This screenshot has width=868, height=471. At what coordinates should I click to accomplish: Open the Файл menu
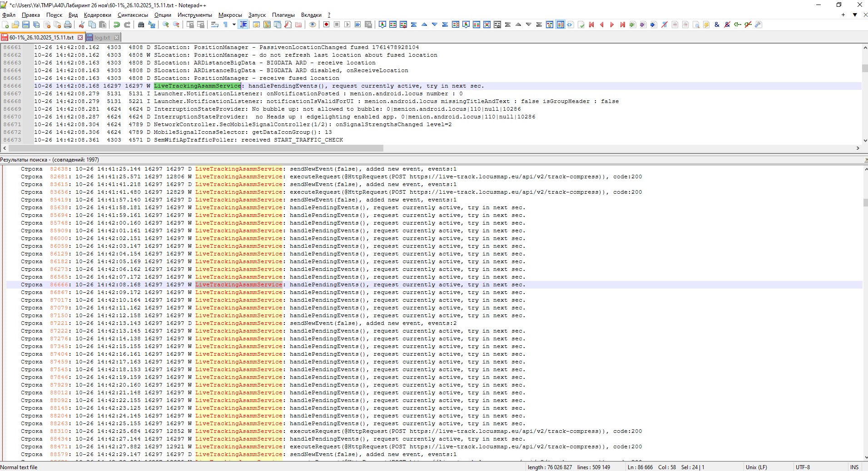9,15
